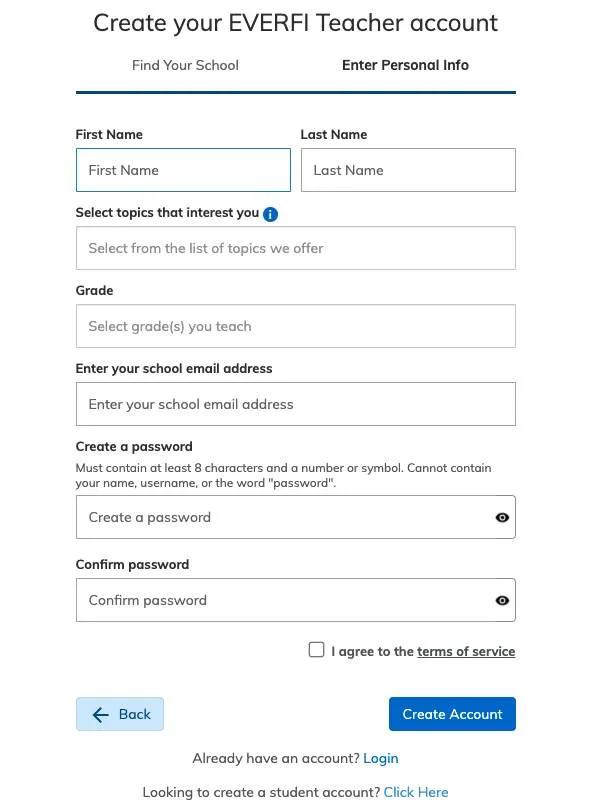Click Here to create a student account
The image size is (593, 811).
click(416, 791)
